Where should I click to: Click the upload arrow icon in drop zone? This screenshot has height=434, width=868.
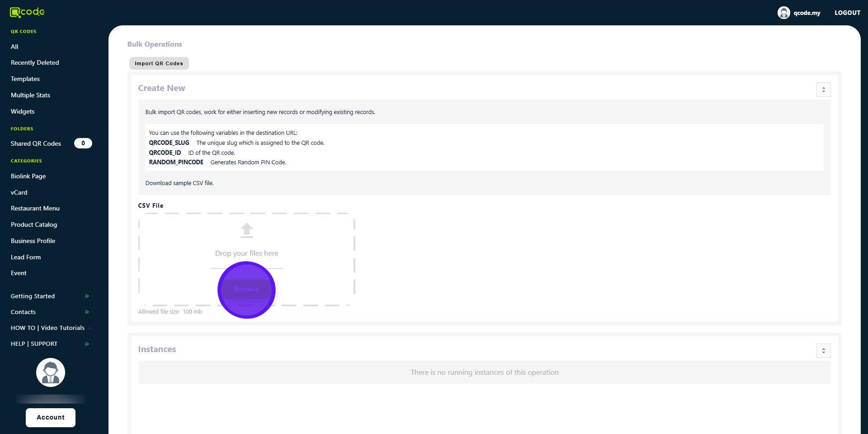coord(246,230)
